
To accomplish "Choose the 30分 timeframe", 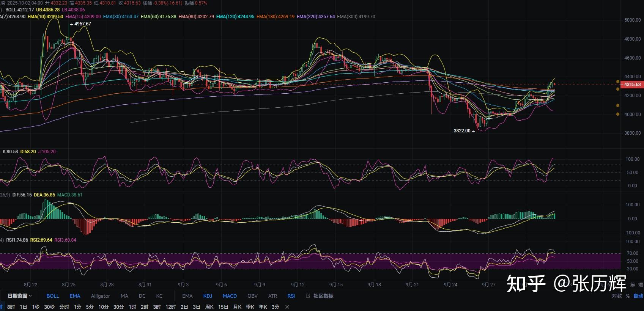I will click(x=118, y=307).
